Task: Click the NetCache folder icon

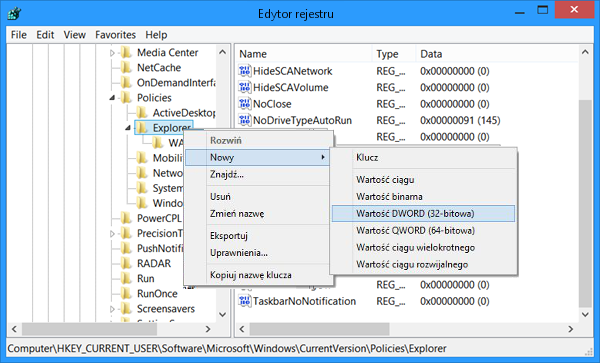Action: (x=126, y=68)
